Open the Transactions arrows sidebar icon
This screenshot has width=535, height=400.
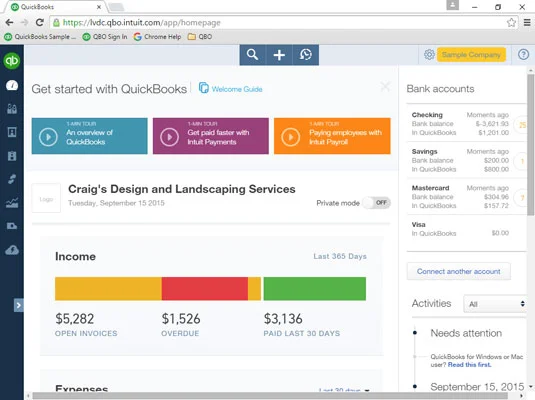[x=12, y=179]
